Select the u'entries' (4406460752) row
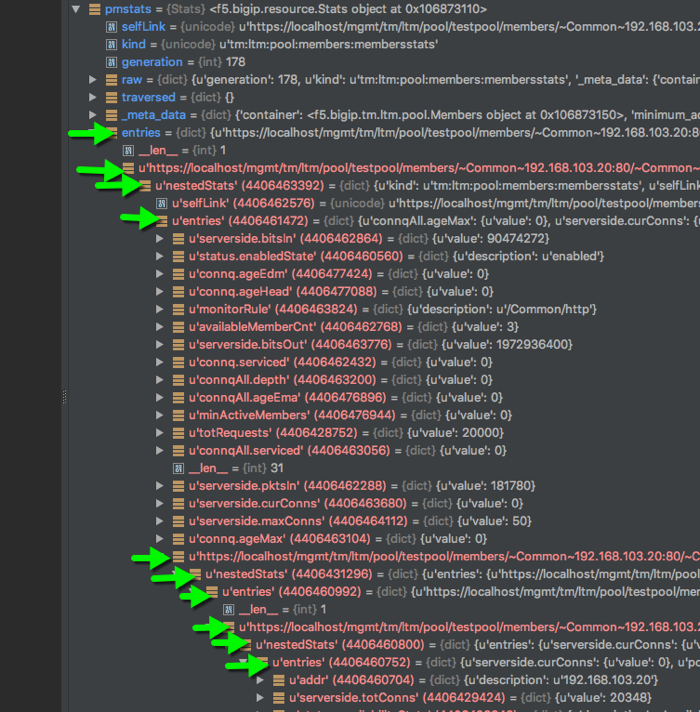Viewport: 700px width, 712px height. point(485,662)
